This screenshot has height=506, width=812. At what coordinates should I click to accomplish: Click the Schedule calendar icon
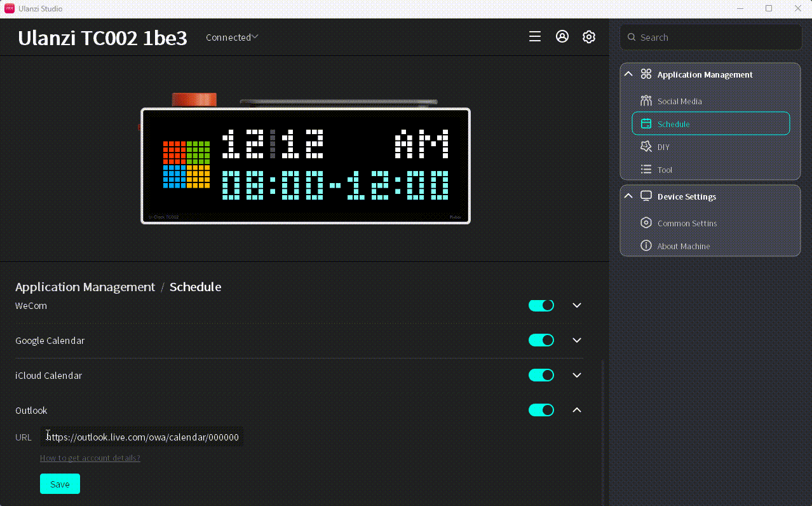click(x=646, y=124)
